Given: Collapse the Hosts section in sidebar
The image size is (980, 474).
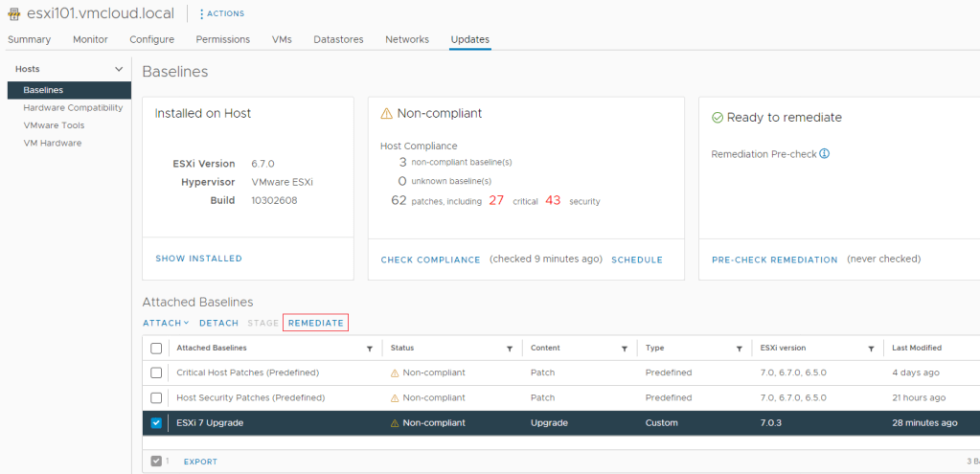Looking at the screenshot, I should (119, 69).
